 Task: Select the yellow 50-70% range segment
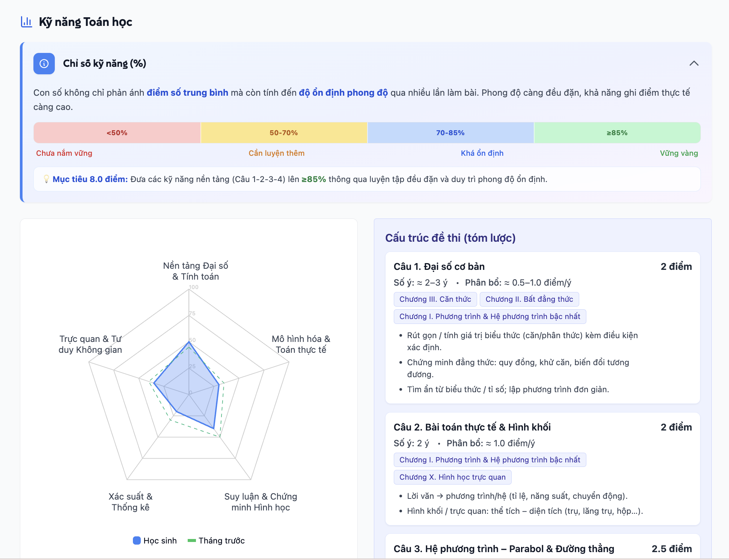pos(284,133)
